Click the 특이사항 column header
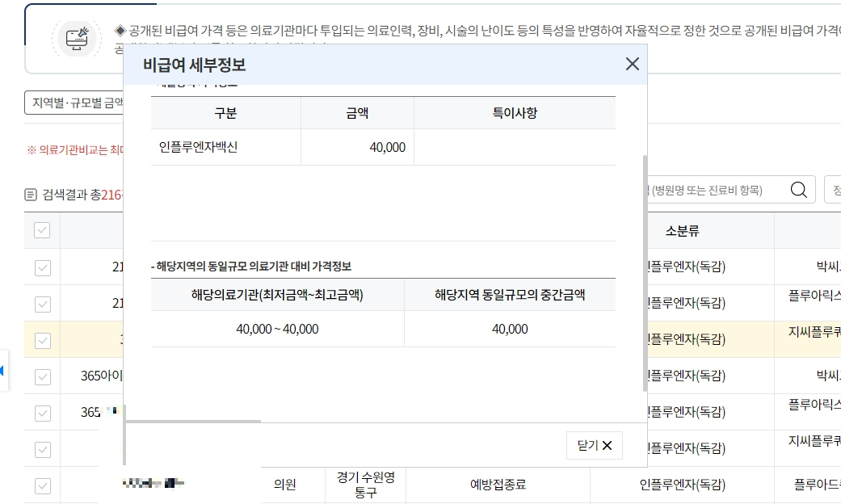The image size is (841, 504). 515,112
